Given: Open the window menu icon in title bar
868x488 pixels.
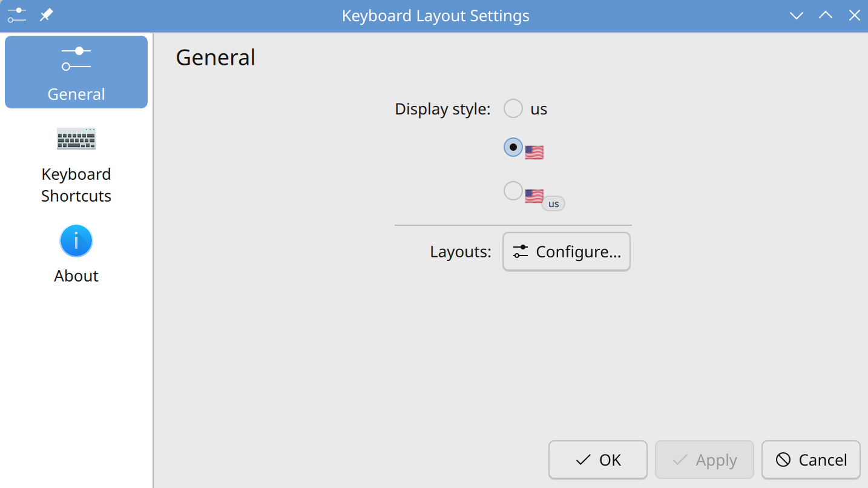Looking at the screenshot, I should point(17,15).
